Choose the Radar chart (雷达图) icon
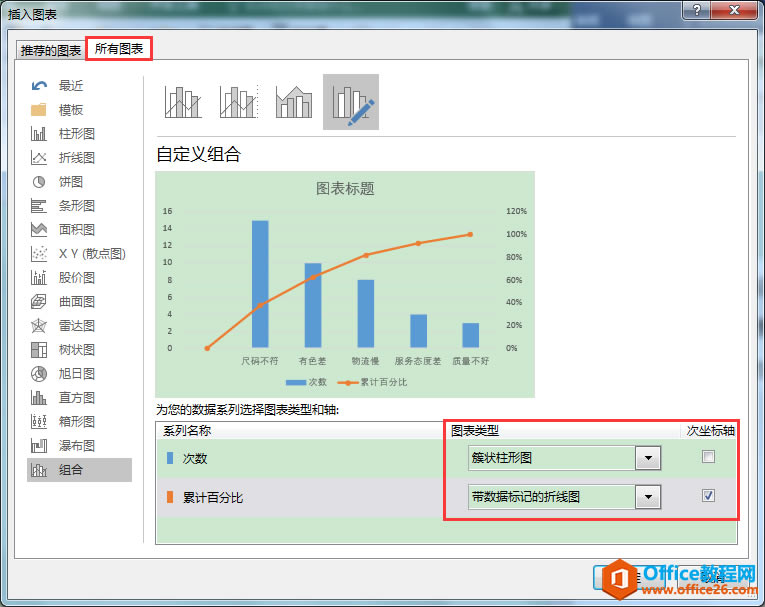This screenshot has width=765, height=607. (x=39, y=325)
